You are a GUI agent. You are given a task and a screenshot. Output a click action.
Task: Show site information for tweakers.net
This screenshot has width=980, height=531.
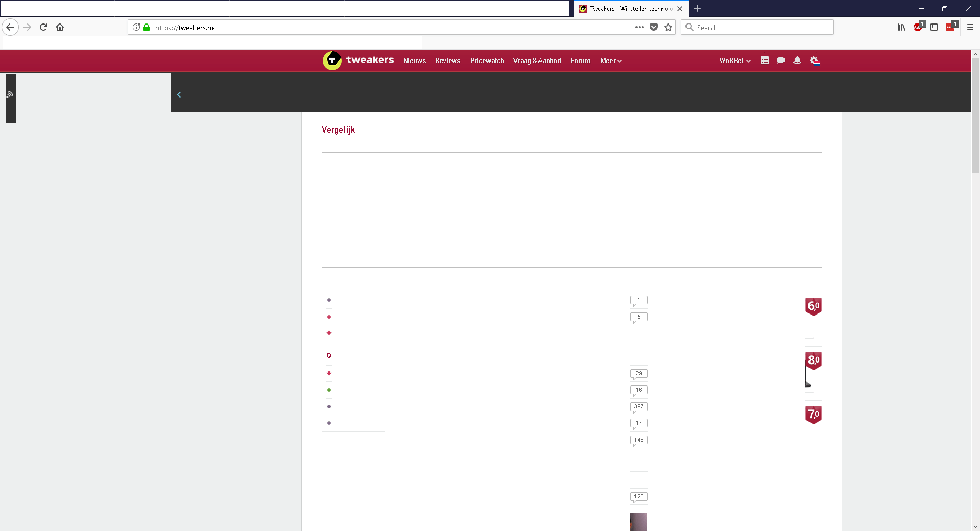136,27
